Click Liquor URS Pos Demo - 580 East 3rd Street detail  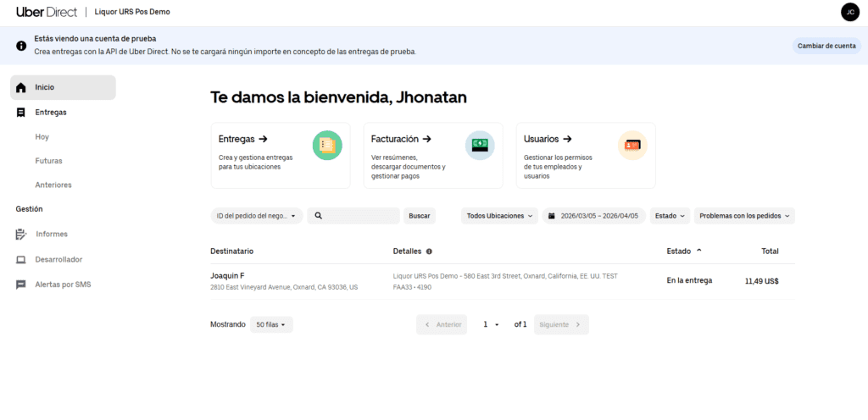(x=505, y=276)
